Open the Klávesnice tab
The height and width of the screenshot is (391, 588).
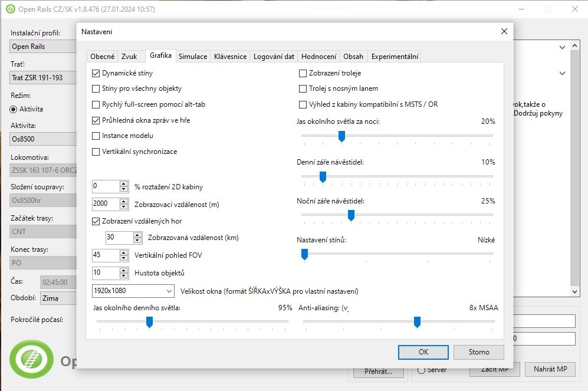pyautogui.click(x=230, y=56)
